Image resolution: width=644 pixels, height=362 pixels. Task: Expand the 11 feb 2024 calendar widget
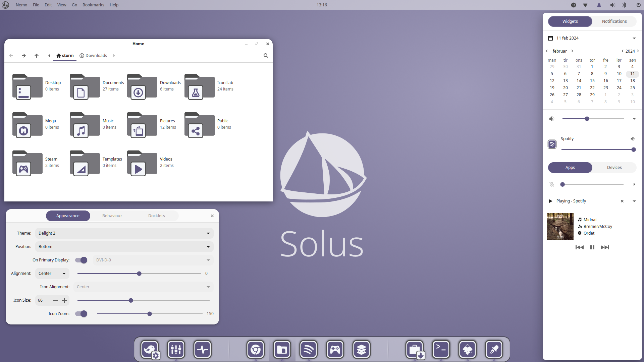[634, 38]
